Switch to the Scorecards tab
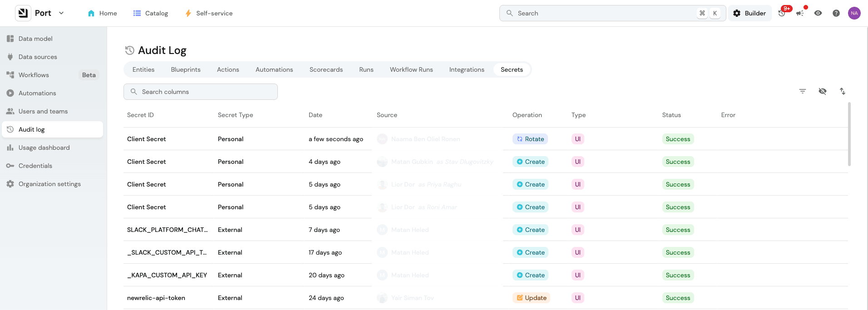This screenshot has width=868, height=310. click(326, 69)
